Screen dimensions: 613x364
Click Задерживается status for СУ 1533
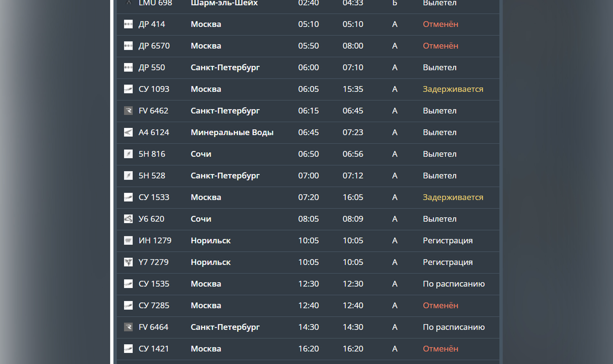click(453, 197)
